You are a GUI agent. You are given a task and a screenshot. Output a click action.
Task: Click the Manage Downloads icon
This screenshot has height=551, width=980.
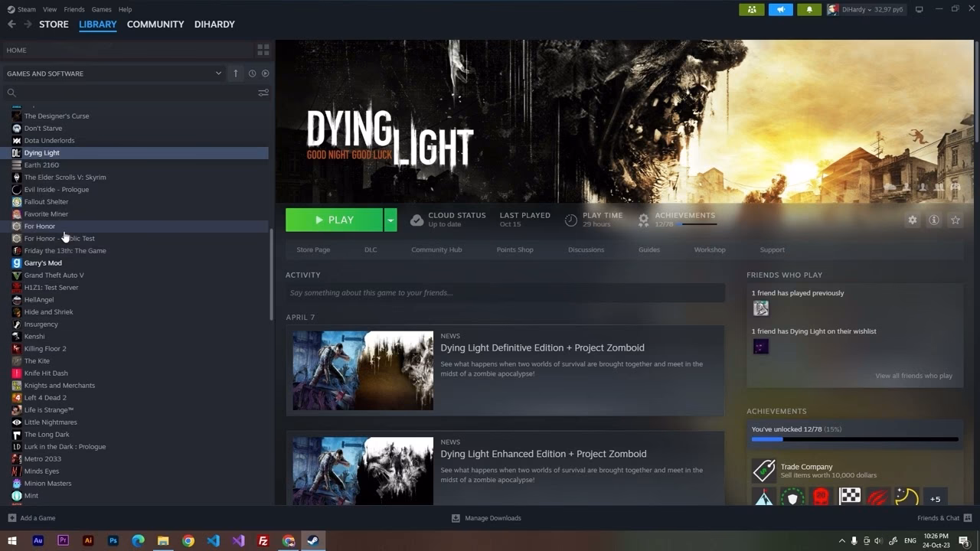coord(456,518)
